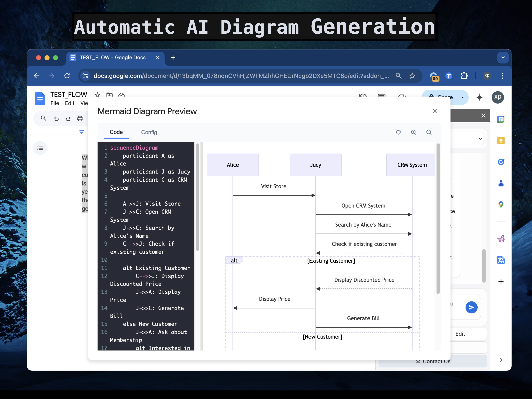Screen dimensions: 532x399
Task: Open Google Calendar in the side panel
Action: [501, 119]
